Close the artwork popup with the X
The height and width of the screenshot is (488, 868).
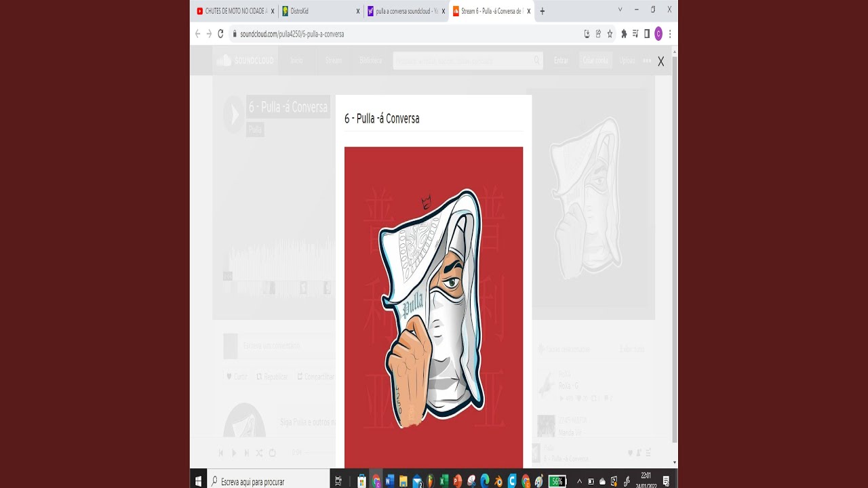pos(660,62)
